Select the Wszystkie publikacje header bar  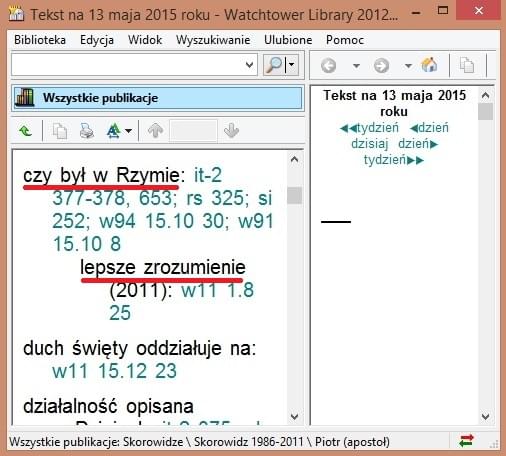pyautogui.click(x=158, y=98)
